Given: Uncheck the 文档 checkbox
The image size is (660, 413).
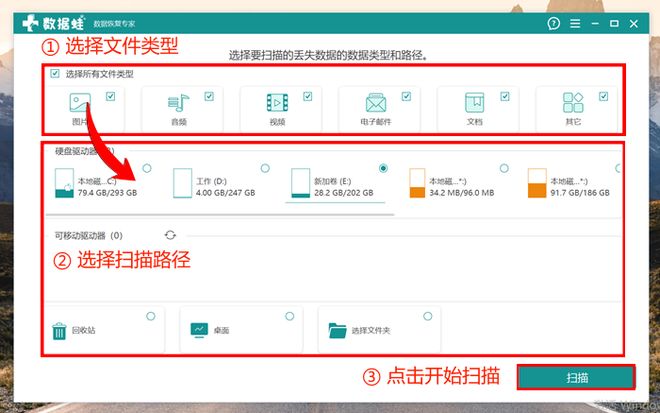Looking at the screenshot, I should (505, 96).
